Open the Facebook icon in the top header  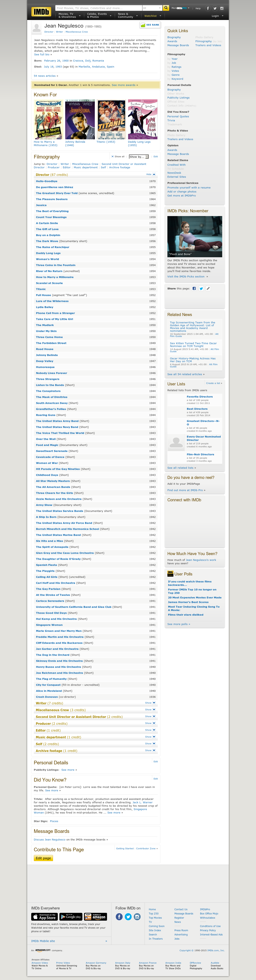[208, 8]
